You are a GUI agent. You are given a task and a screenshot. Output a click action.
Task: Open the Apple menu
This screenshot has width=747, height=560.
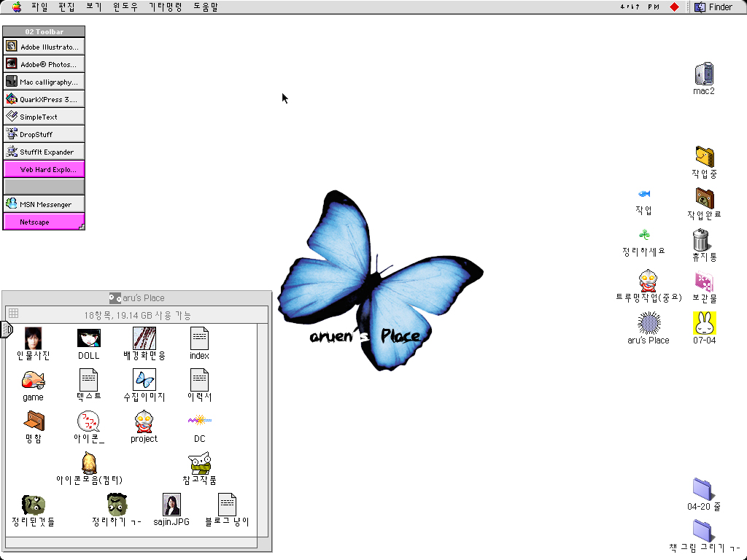15,7
